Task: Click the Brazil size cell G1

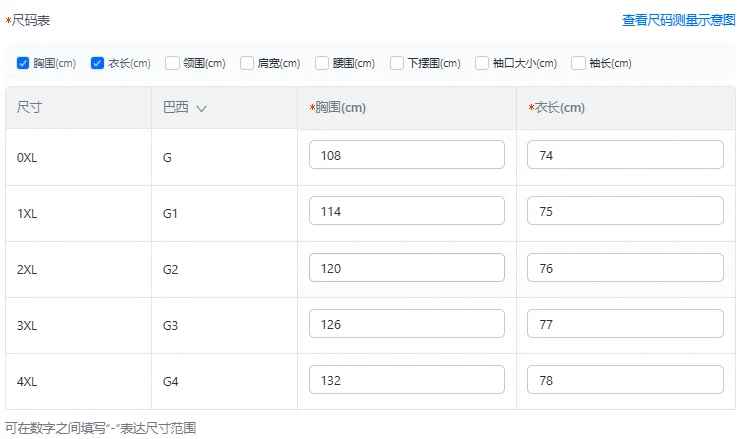Action: click(224, 214)
